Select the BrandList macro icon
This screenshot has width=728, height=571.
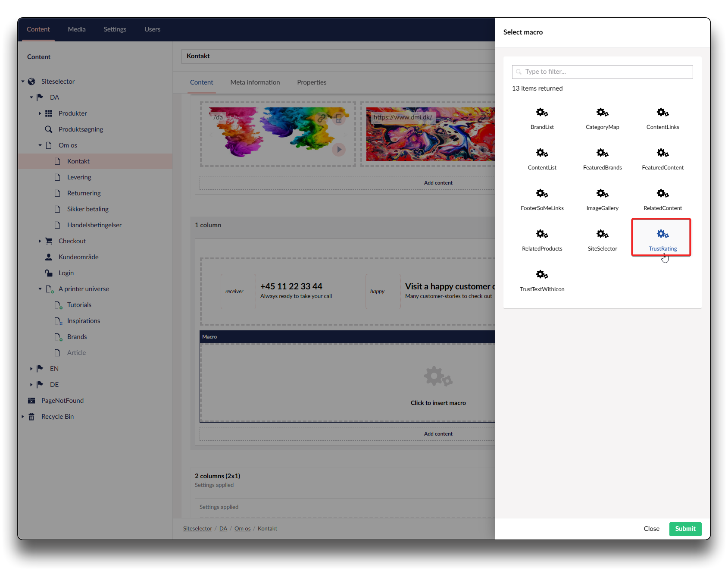pyautogui.click(x=542, y=113)
